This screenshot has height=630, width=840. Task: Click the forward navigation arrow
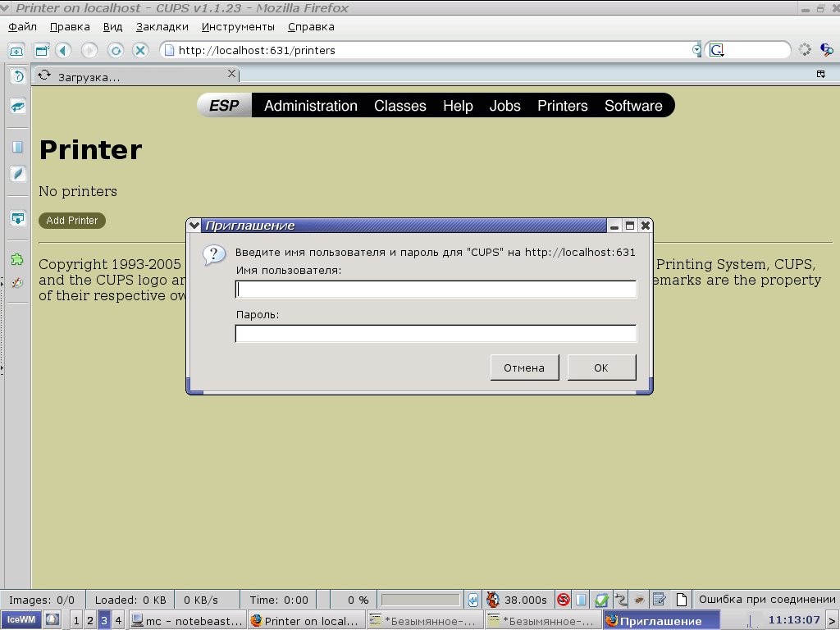click(89, 50)
